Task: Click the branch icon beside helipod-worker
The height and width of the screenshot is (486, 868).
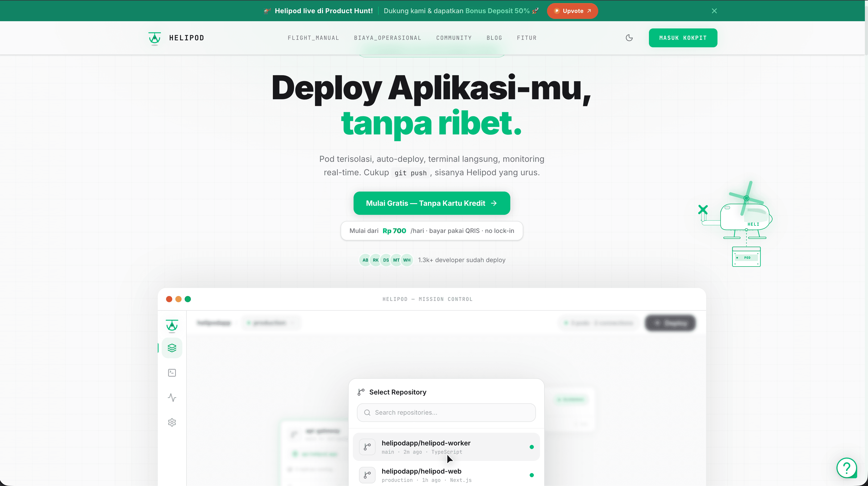Action: click(367, 447)
